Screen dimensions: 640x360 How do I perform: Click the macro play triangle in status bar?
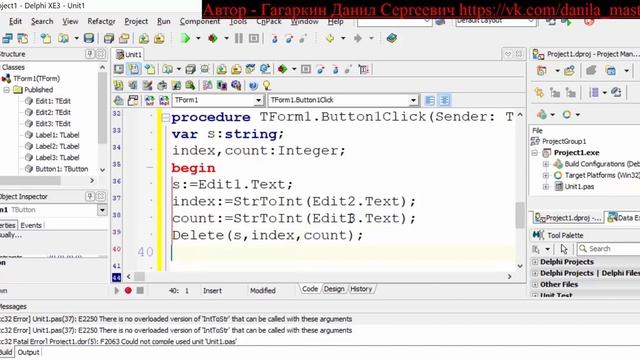116,291
